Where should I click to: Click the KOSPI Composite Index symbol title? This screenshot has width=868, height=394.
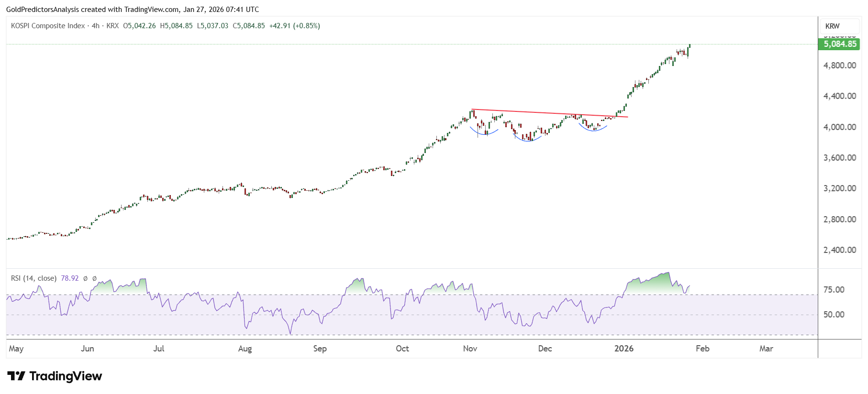[x=48, y=26]
